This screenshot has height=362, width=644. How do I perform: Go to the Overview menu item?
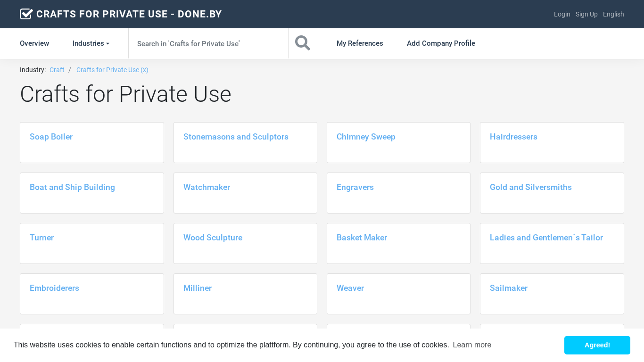click(34, 43)
